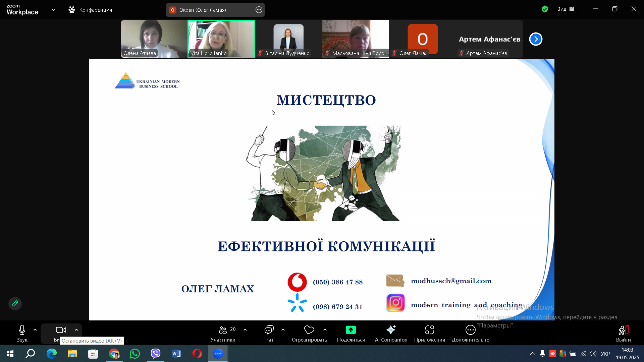Open volume control in system tray
Image resolution: width=644 pixels, height=362 pixels.
click(x=593, y=354)
